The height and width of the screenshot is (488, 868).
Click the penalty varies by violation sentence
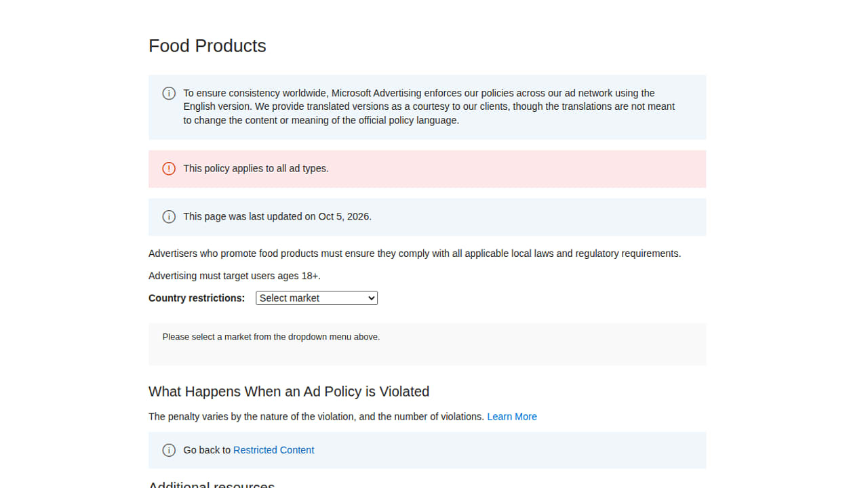(x=317, y=416)
